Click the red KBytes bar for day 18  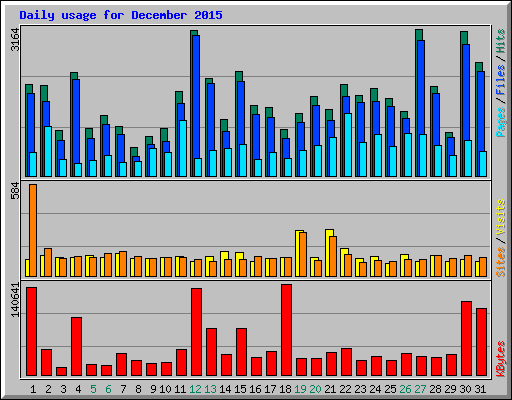(x=286, y=330)
